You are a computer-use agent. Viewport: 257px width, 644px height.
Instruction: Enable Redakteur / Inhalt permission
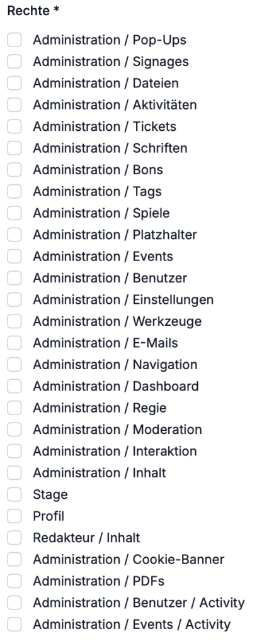click(14, 538)
